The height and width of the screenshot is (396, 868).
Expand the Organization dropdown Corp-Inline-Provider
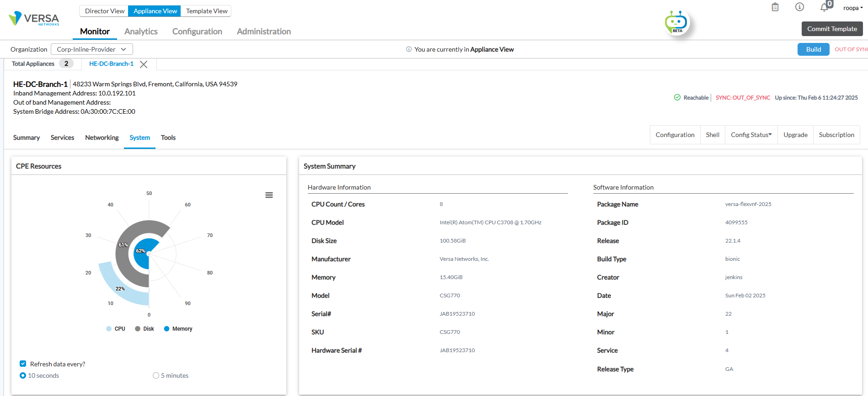pos(92,49)
